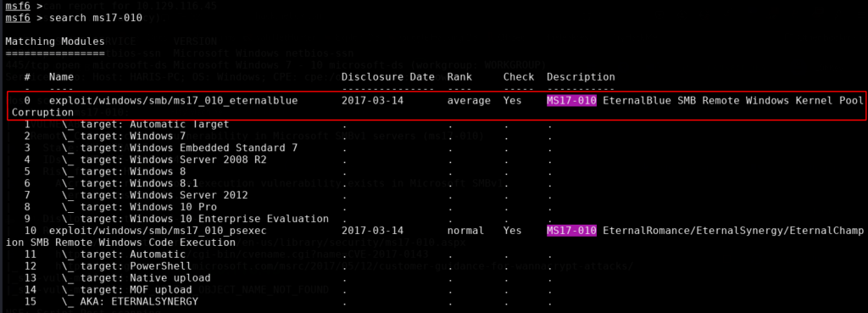The width and height of the screenshot is (868, 313).
Task: Click the 'search ms17-010' command text
Action: coord(95,18)
